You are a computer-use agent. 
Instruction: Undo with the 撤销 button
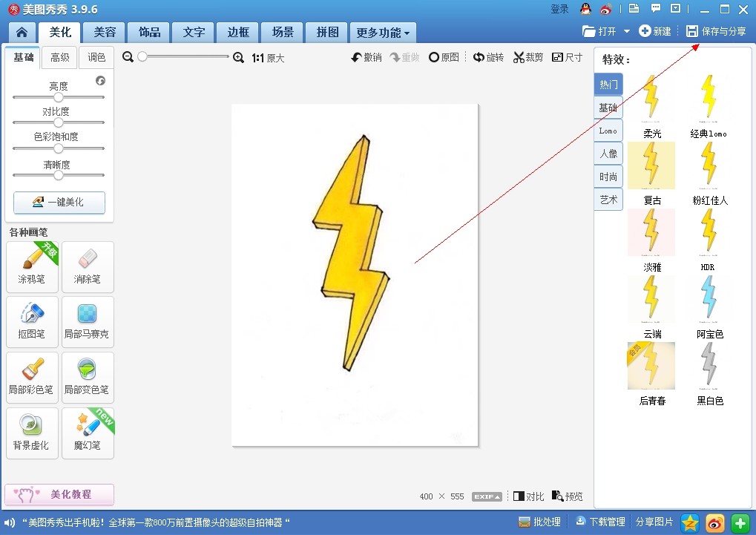pyautogui.click(x=367, y=57)
